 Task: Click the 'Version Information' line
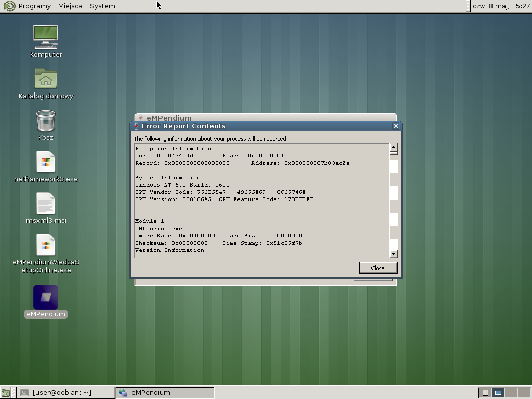(x=170, y=250)
